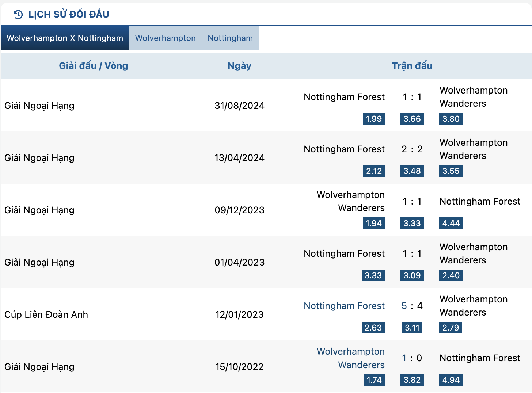Viewport: 532px width, 393px height.
Task: Select the 1.74 odds badge
Action: (x=374, y=380)
